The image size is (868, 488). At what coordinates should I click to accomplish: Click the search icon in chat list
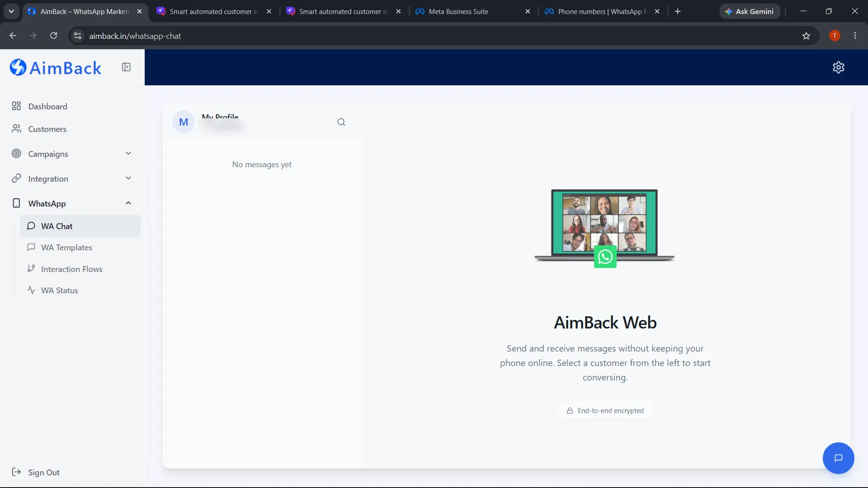pos(341,122)
